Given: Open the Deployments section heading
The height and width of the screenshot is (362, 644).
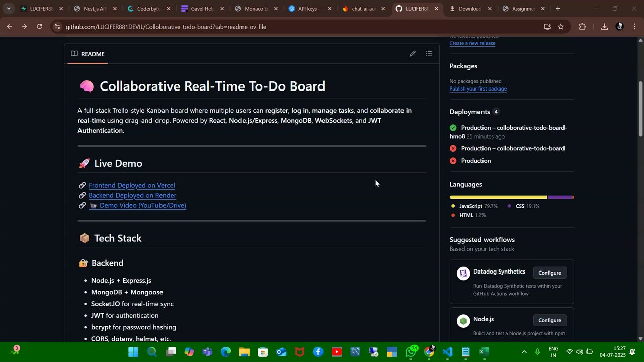Looking at the screenshot, I should [470, 112].
